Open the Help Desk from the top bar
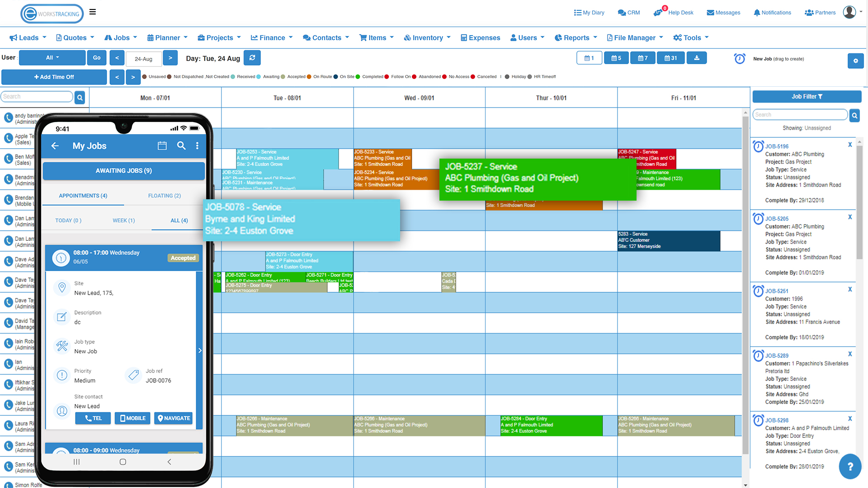The height and width of the screenshot is (488, 868). (674, 12)
